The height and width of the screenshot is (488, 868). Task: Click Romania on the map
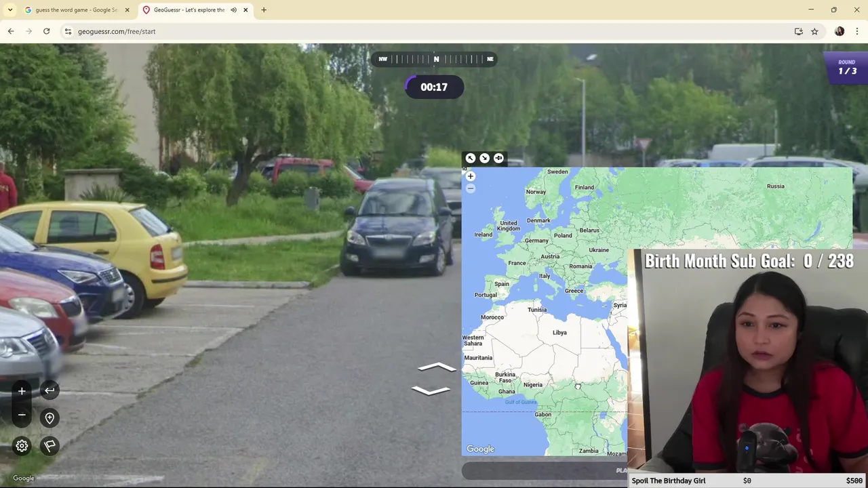tap(580, 266)
